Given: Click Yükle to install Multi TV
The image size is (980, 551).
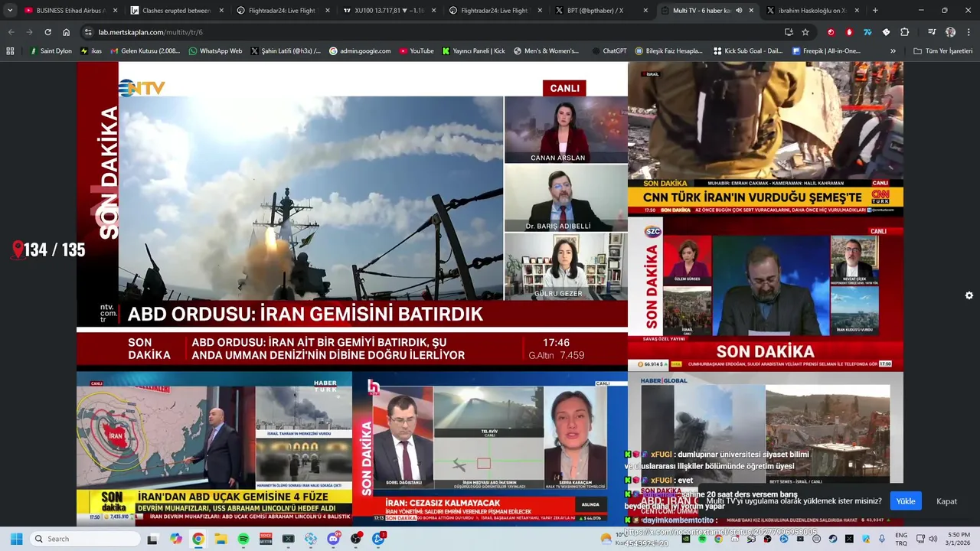Looking at the screenshot, I should click(x=906, y=501).
